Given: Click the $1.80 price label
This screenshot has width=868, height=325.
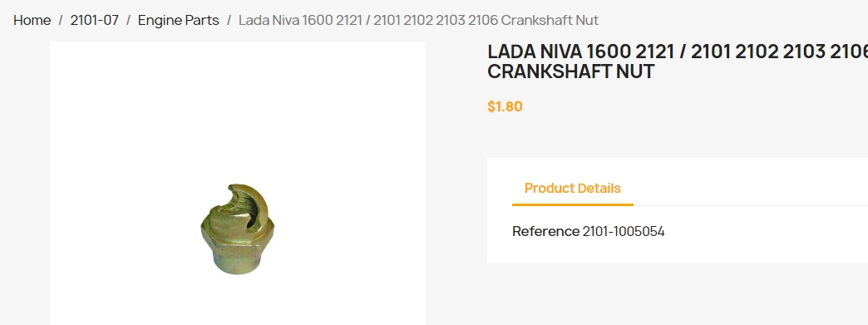Looking at the screenshot, I should click(x=505, y=106).
